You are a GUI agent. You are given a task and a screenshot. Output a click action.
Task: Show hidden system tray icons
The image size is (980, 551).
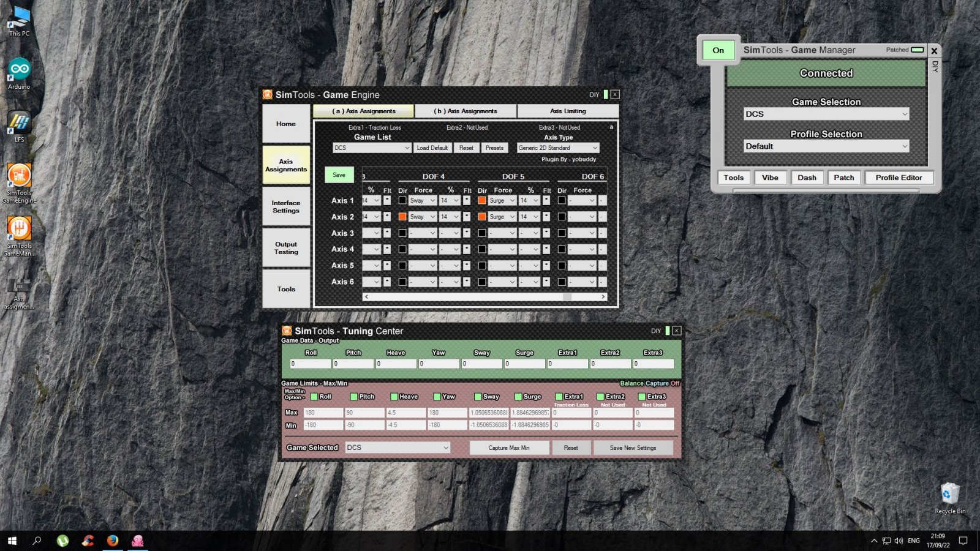(874, 541)
